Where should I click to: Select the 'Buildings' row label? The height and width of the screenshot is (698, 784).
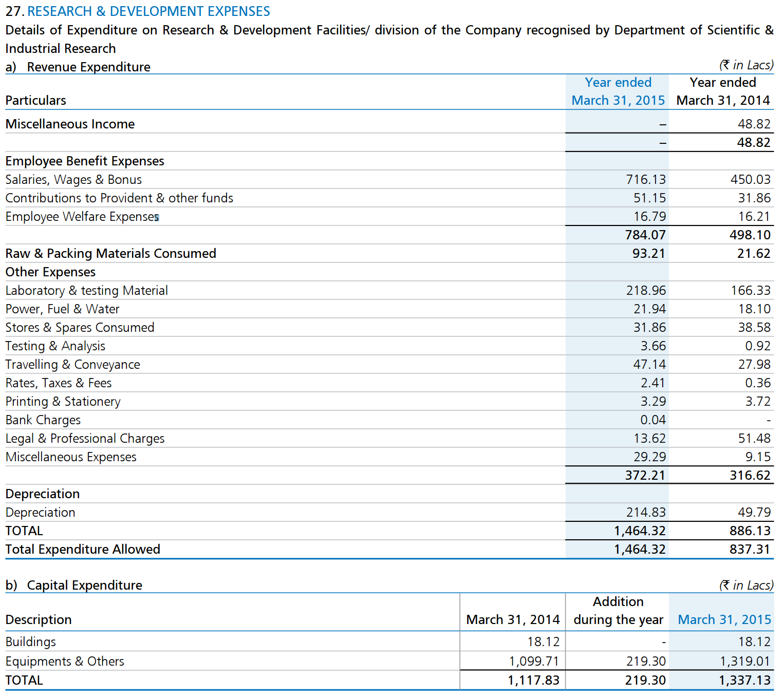click(x=30, y=642)
